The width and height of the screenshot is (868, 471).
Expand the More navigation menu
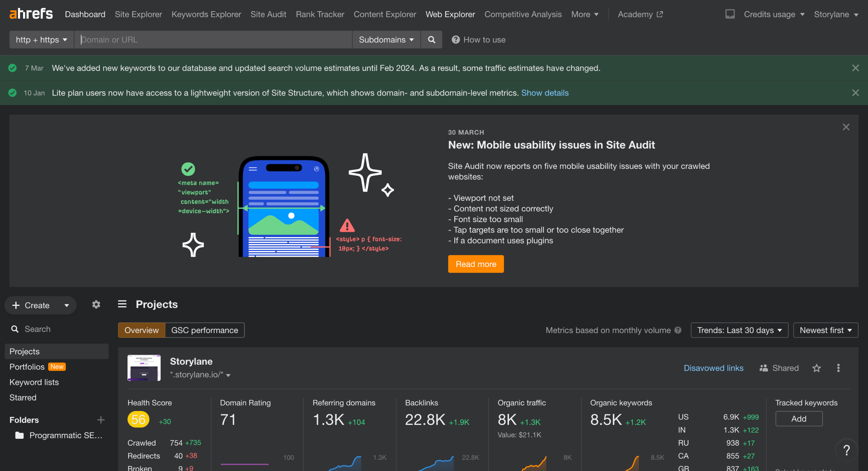point(585,14)
